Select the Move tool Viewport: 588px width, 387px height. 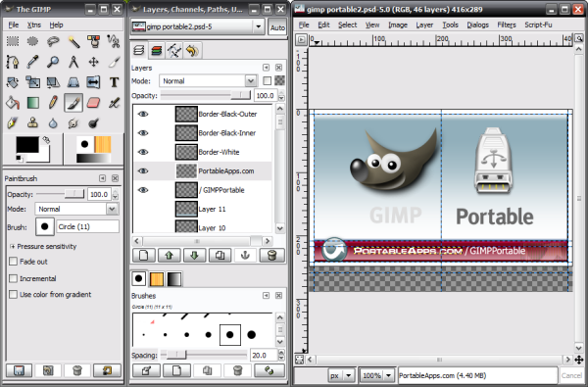pos(93,62)
